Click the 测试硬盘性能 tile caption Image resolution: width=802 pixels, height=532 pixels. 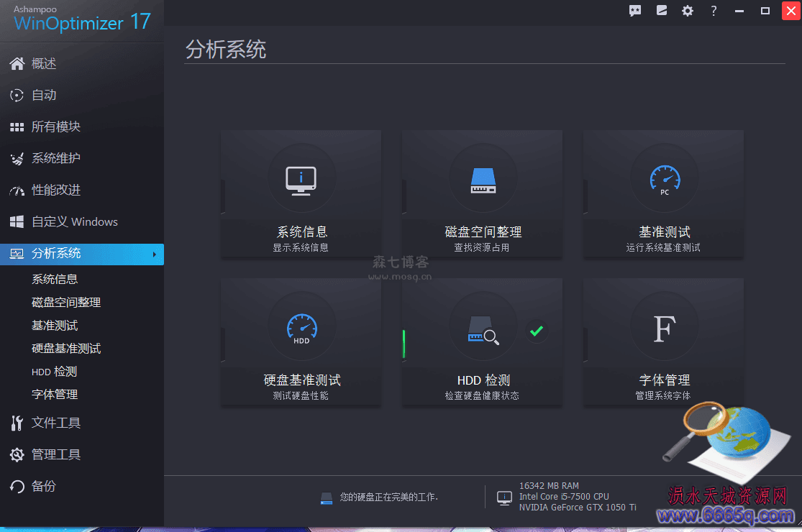point(301,395)
